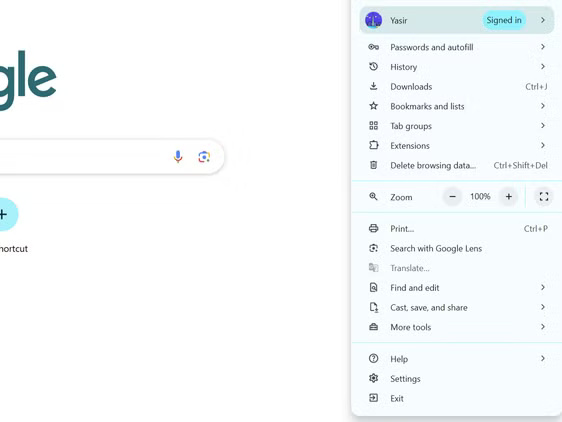The height and width of the screenshot is (422, 562).
Task: Click the Settings gear icon
Action: tap(373, 378)
